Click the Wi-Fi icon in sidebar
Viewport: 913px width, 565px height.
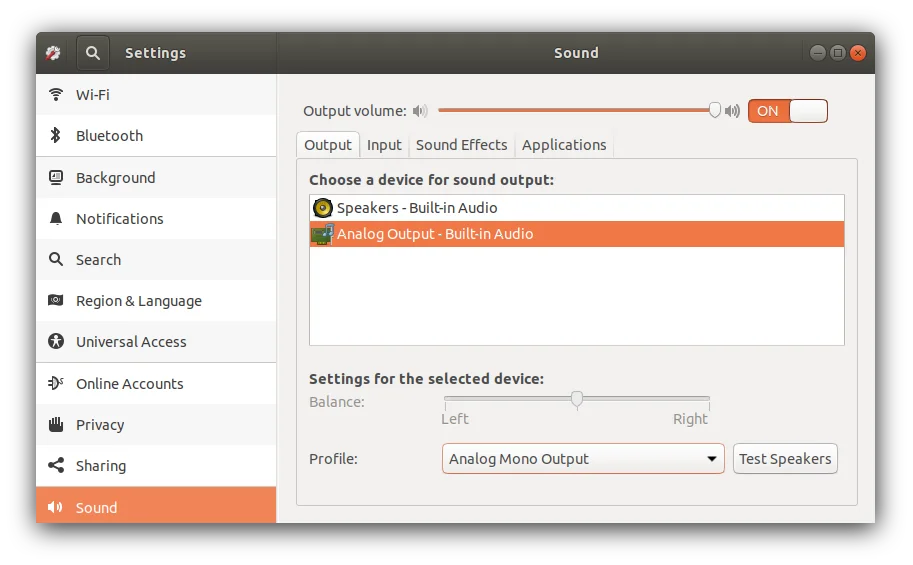pyautogui.click(x=56, y=94)
